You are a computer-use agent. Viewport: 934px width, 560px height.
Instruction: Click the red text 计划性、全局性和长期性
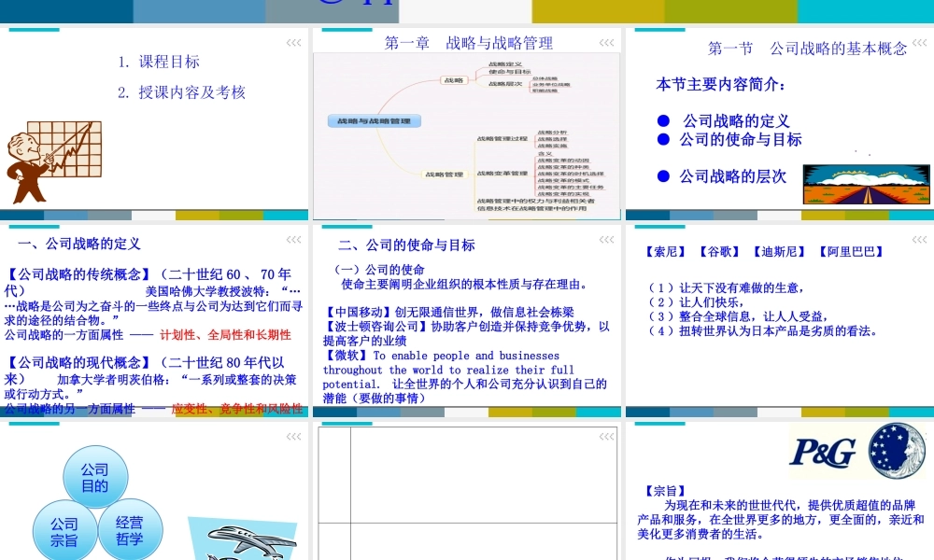tap(225, 334)
